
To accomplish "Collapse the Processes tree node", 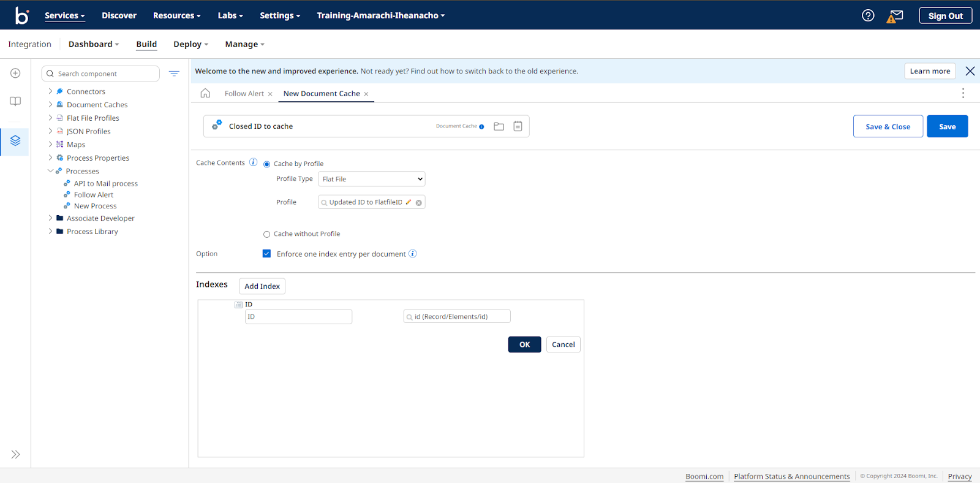I will pos(50,171).
